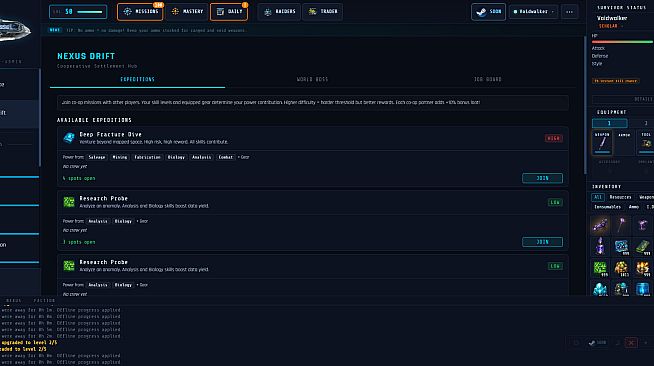Select the green data chip inventory item
Image resolution: width=654 pixels, height=366 pixels.
point(600,268)
